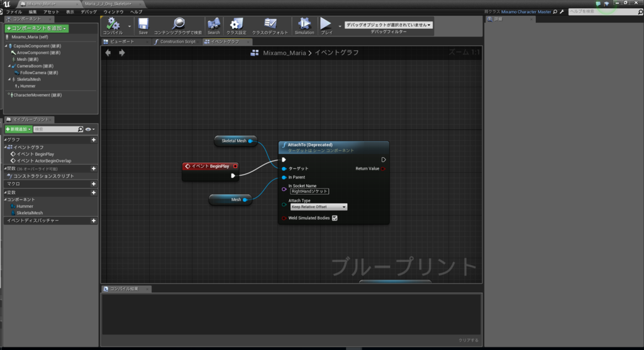Viewport: 644px width, 350px height.
Task: Switch to Event Graph tab
Action: tap(225, 41)
